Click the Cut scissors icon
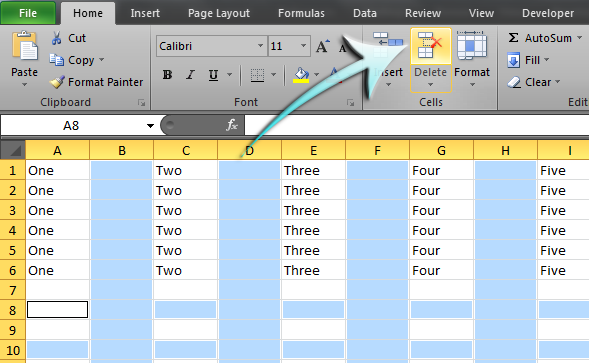 (x=57, y=38)
